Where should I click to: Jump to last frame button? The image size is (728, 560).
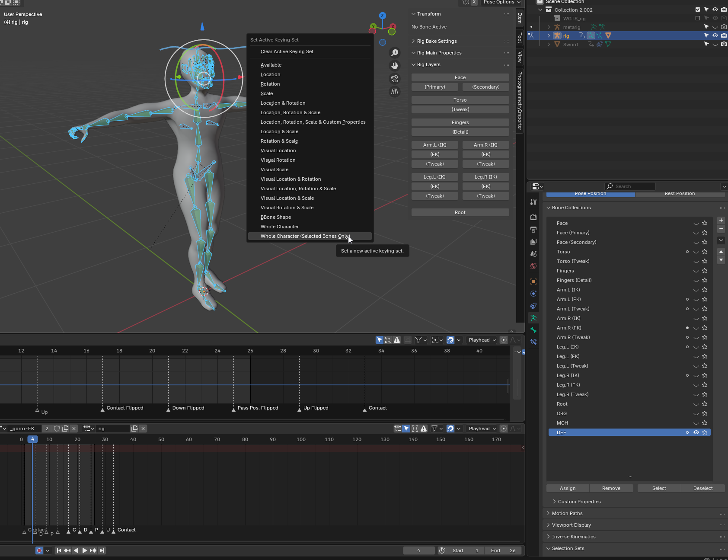coord(102,550)
